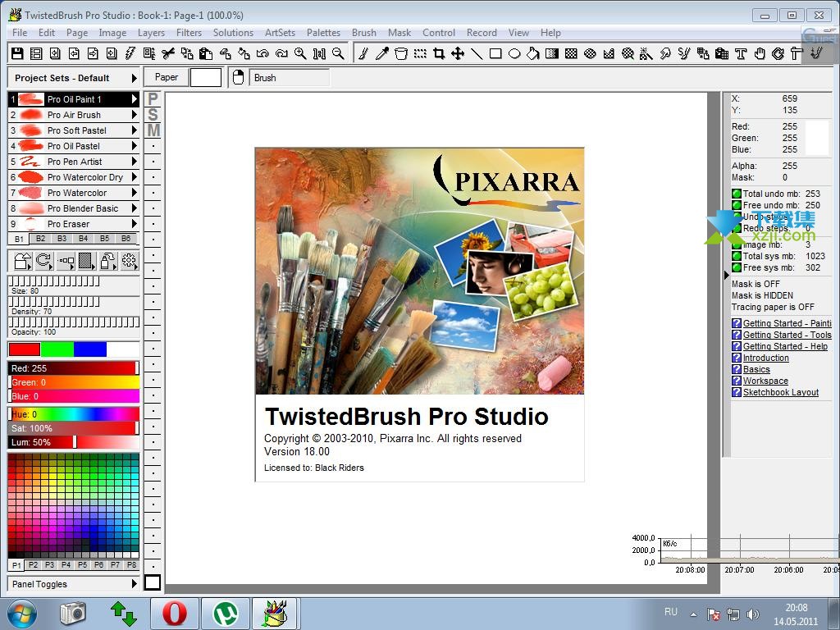Click the Lum: 50% slider
The width and height of the screenshot is (840, 630).
(x=73, y=442)
